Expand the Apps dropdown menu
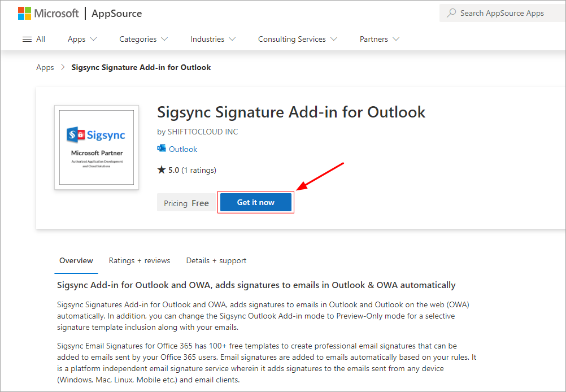This screenshot has height=392, width=566. click(82, 39)
